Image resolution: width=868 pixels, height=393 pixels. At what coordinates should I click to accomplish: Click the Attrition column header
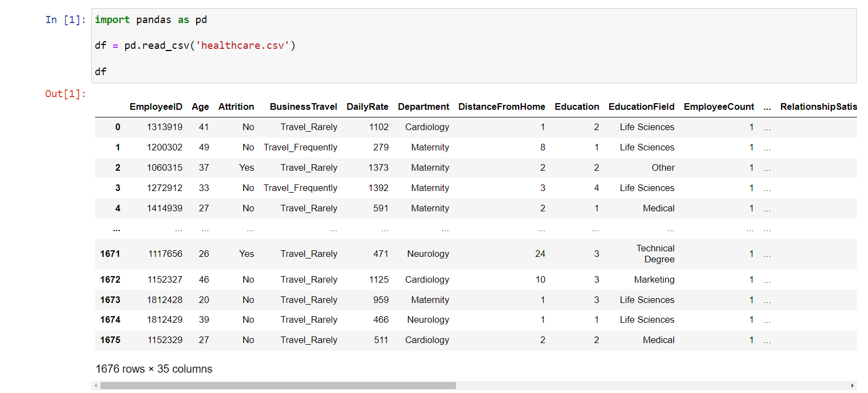click(236, 106)
